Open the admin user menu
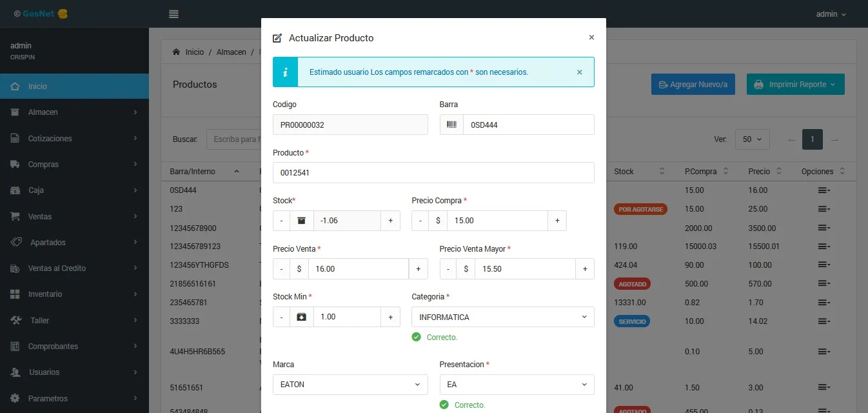 click(x=831, y=14)
